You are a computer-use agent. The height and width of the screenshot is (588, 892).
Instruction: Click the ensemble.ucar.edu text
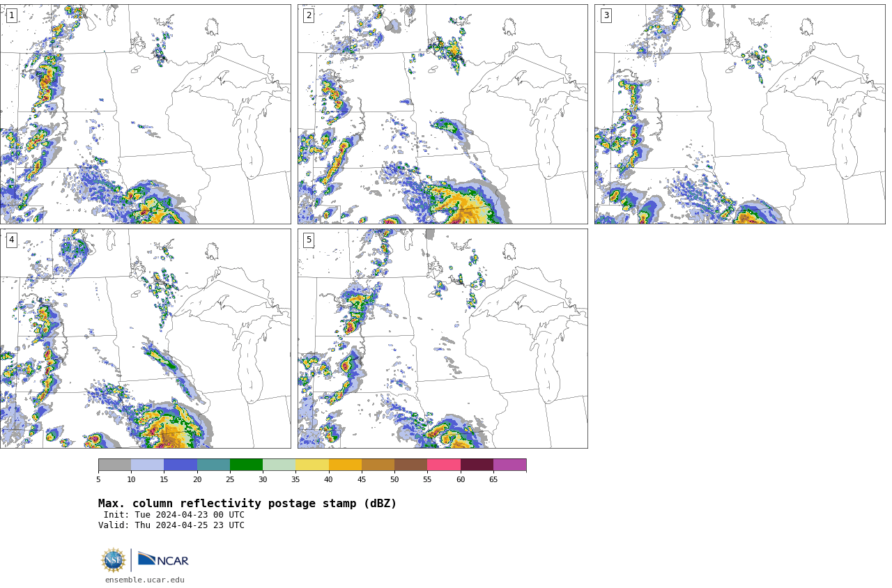point(145,580)
